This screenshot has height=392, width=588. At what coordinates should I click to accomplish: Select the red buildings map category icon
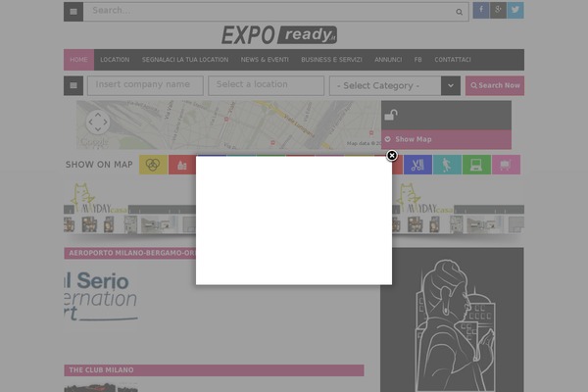point(182,165)
